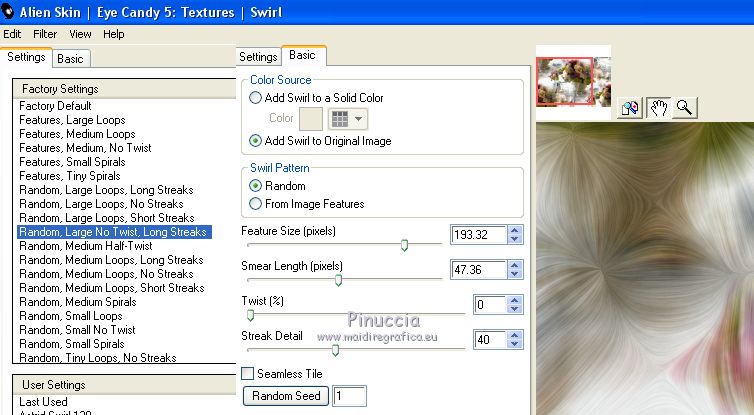Decrease Feature Size with down arrow

pos(515,239)
